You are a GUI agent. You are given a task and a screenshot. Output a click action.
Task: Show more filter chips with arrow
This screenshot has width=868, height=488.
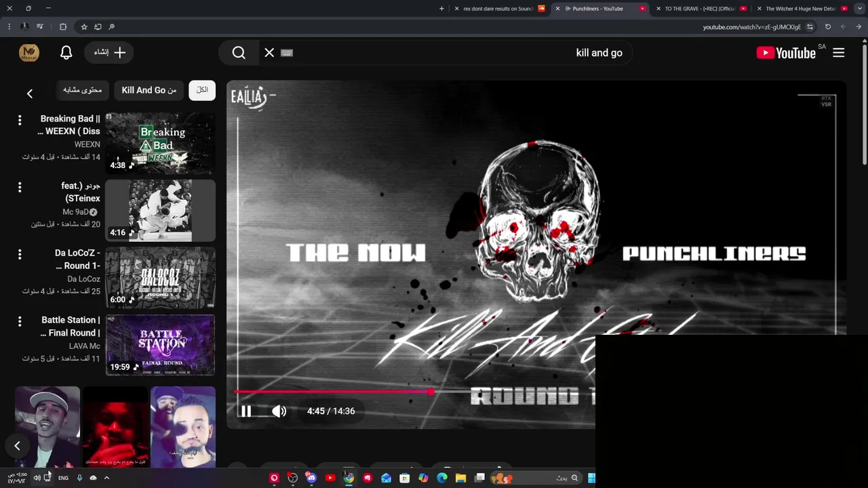(x=30, y=94)
